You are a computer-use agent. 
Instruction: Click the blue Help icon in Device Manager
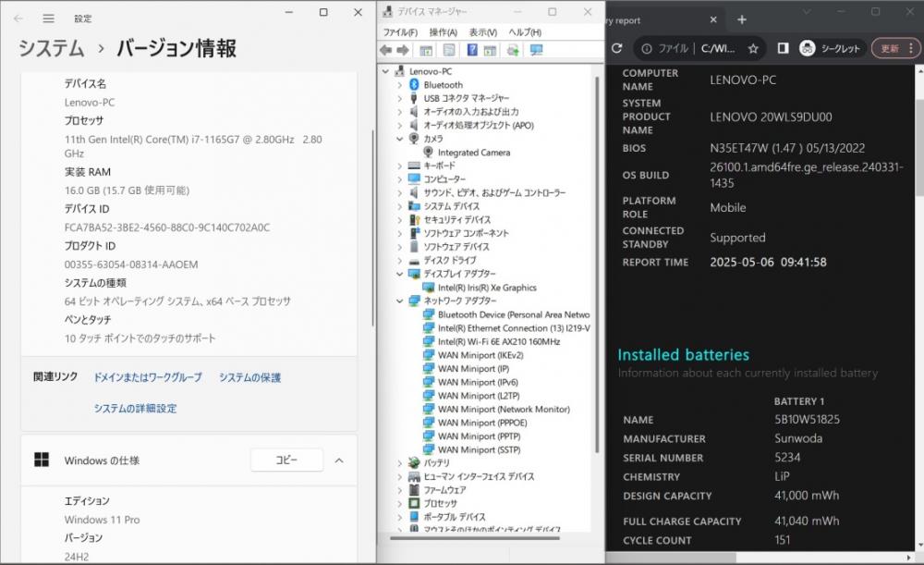[472, 50]
